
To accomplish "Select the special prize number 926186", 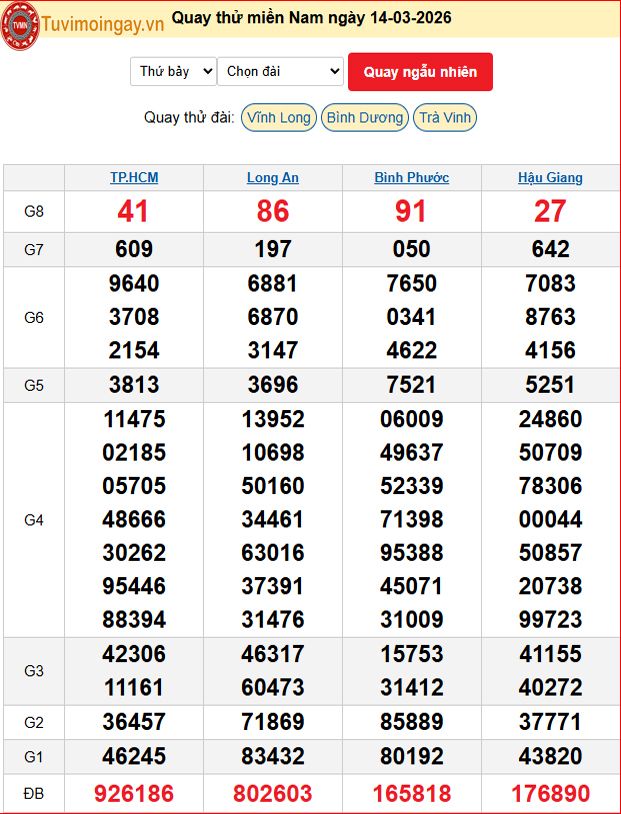I will pyautogui.click(x=134, y=794).
